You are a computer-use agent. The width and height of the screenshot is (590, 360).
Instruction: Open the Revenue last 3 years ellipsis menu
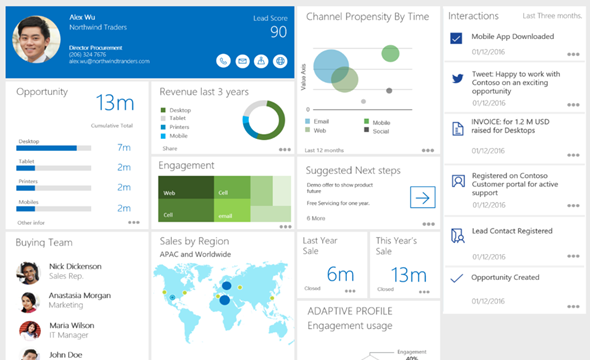[285, 149]
